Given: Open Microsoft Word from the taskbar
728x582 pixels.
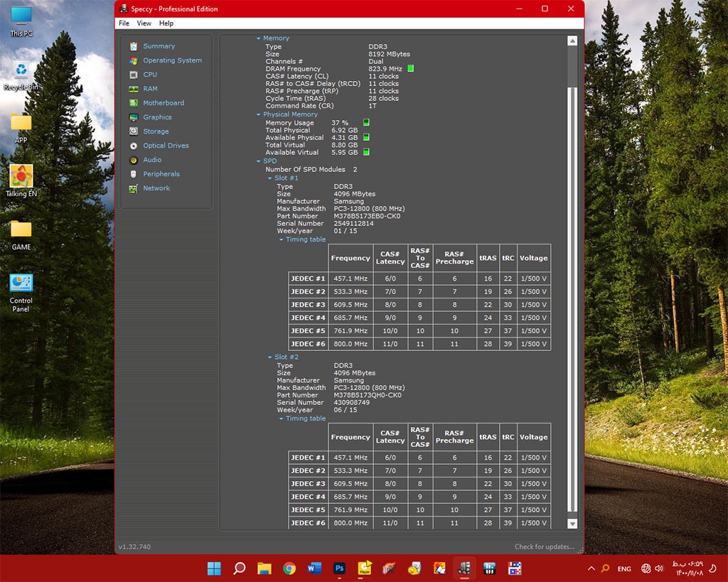Looking at the screenshot, I should (314, 568).
